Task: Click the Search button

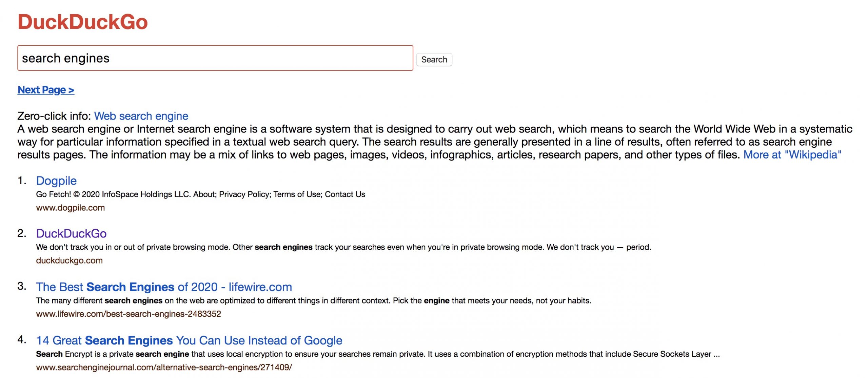Action: coord(434,60)
